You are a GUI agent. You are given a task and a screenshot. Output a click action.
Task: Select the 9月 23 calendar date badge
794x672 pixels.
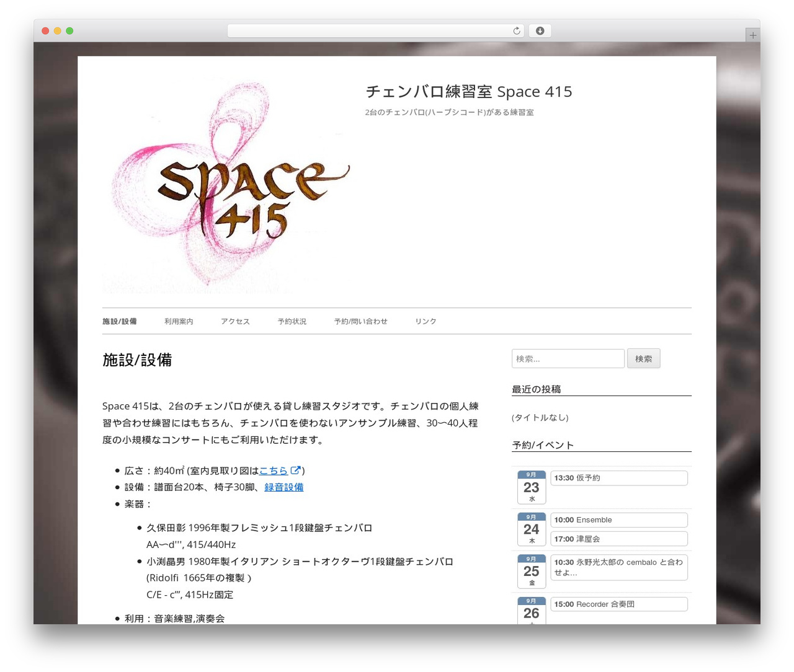tap(532, 487)
